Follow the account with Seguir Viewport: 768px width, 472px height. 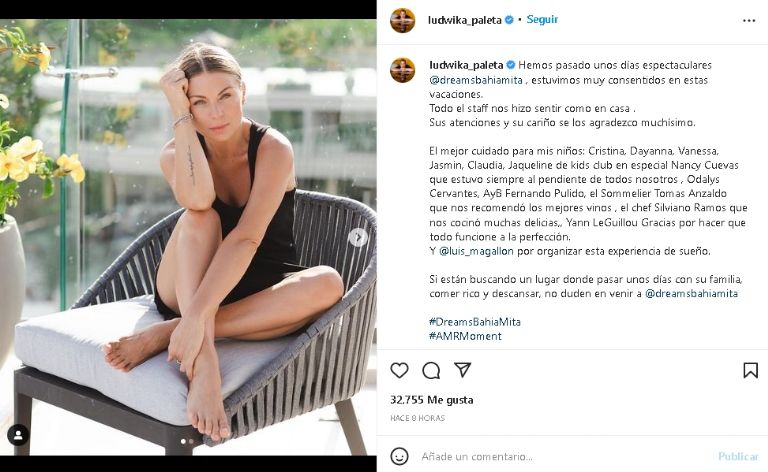coord(542,20)
